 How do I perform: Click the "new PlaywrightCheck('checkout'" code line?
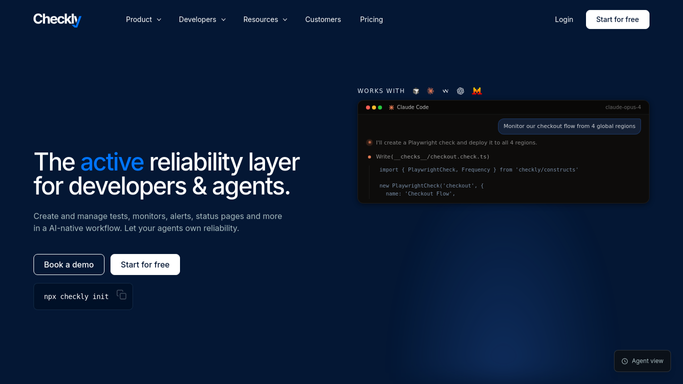431,185
